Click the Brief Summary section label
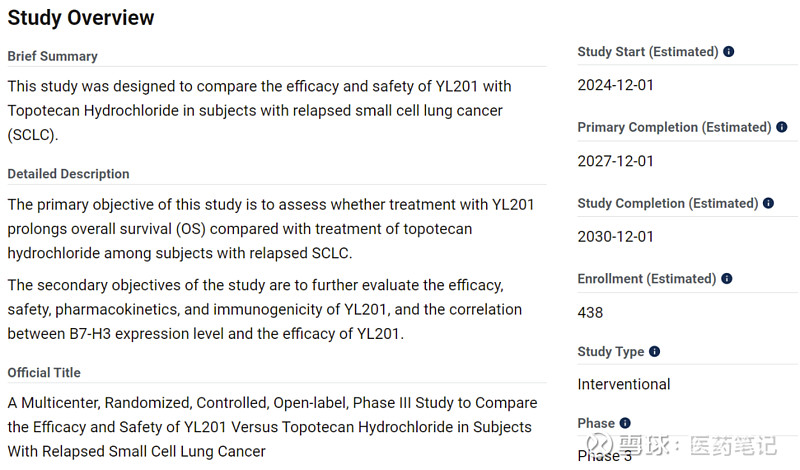 pyautogui.click(x=53, y=56)
